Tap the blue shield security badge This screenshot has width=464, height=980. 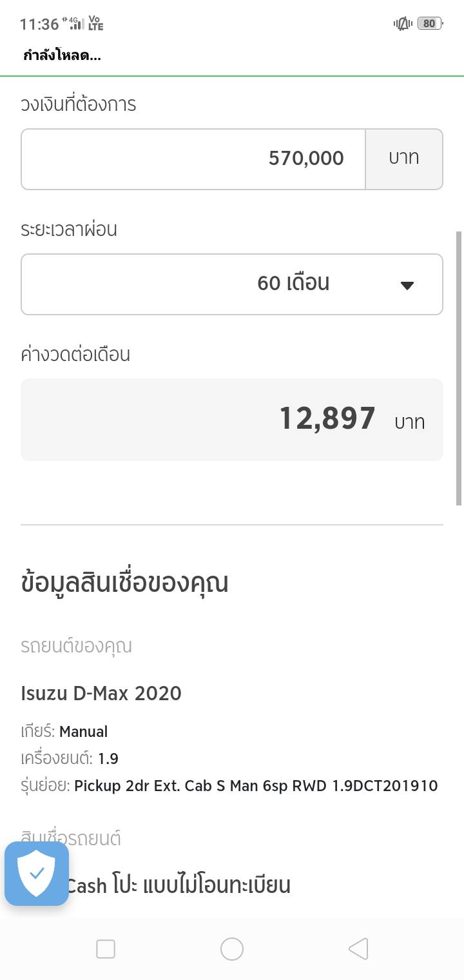coord(37,873)
